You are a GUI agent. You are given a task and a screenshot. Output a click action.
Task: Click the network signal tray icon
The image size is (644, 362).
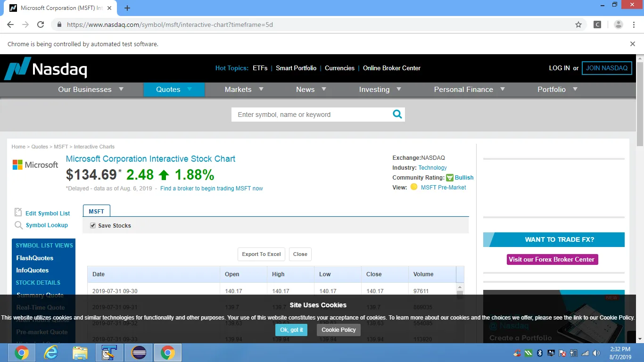(x=585, y=353)
